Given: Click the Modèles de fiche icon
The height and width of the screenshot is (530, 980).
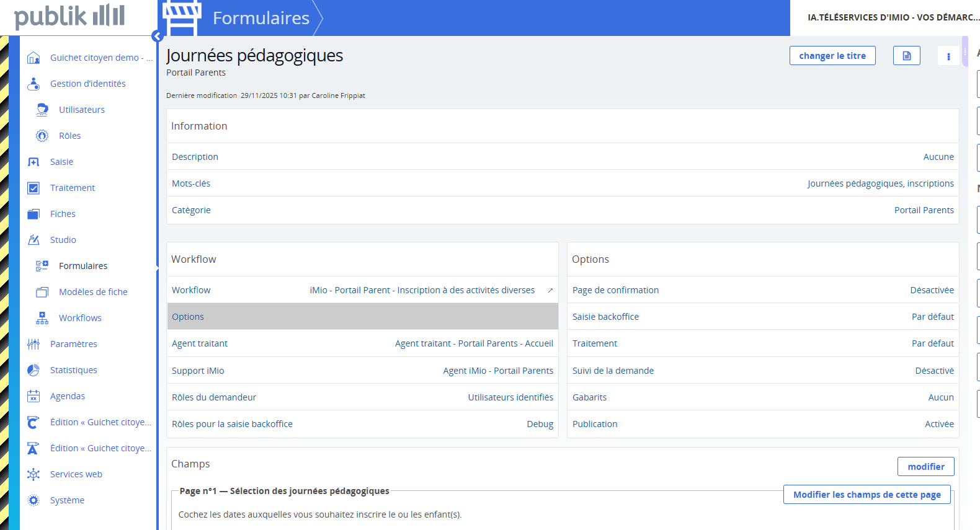Looking at the screenshot, I should [x=42, y=292].
